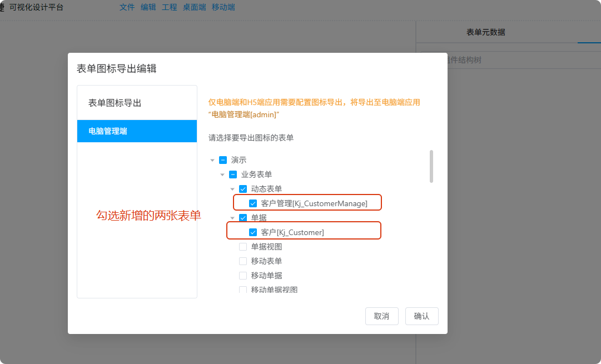Collapse the 单据 node arrow
Viewport: 601px width, 364px height.
tap(232, 218)
